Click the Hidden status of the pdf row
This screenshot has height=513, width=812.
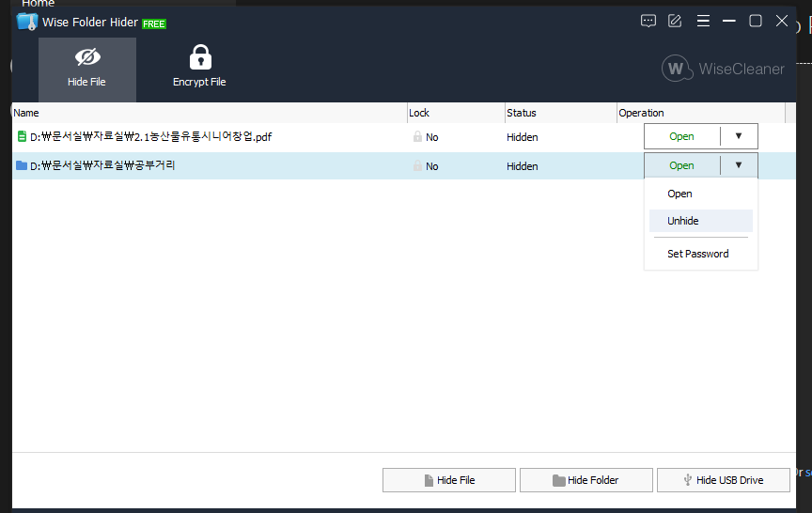coord(522,137)
